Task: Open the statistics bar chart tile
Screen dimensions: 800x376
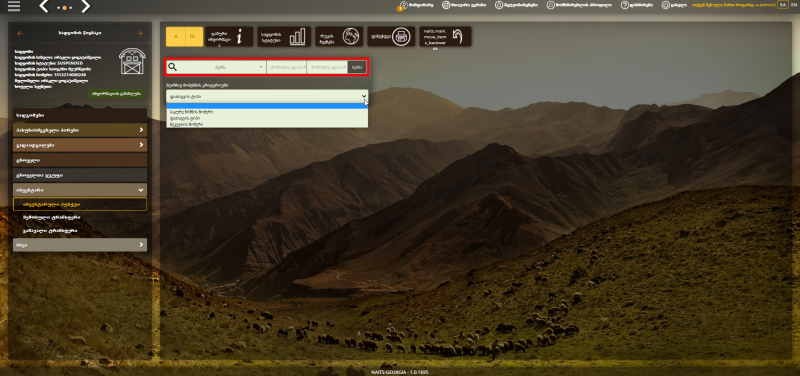Action: 284,37
